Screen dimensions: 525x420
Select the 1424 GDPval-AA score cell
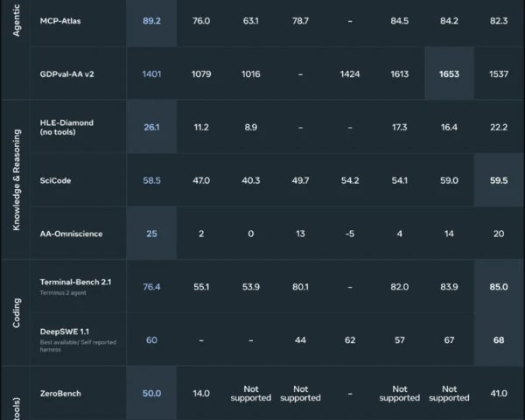(350, 74)
